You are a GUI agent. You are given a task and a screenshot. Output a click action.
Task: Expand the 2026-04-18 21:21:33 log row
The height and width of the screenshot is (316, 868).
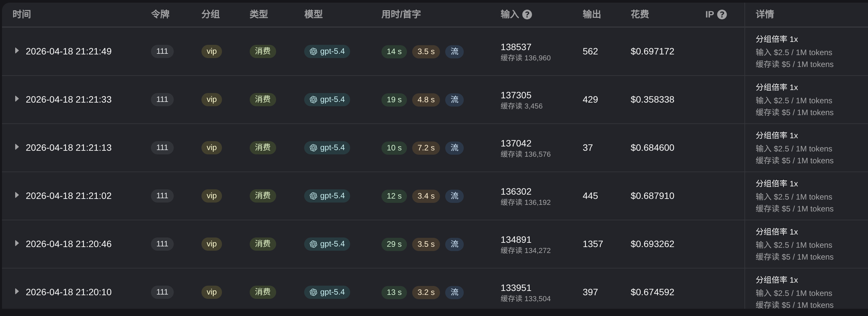click(x=16, y=99)
